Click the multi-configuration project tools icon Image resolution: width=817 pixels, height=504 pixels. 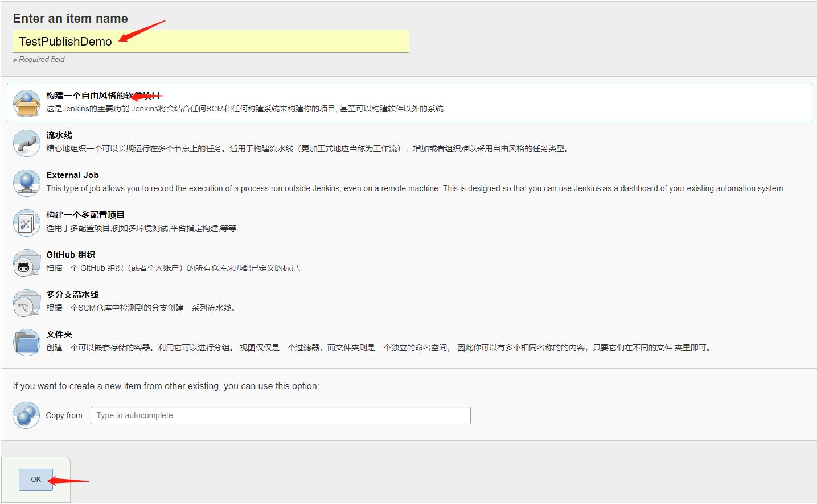[x=27, y=223]
